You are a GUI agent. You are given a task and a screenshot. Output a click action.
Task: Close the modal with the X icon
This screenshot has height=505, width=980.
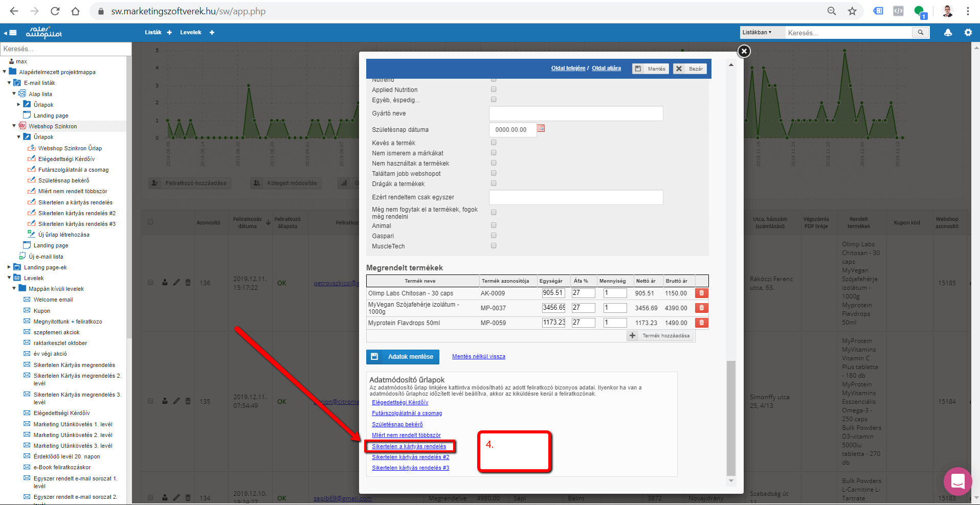click(x=744, y=51)
